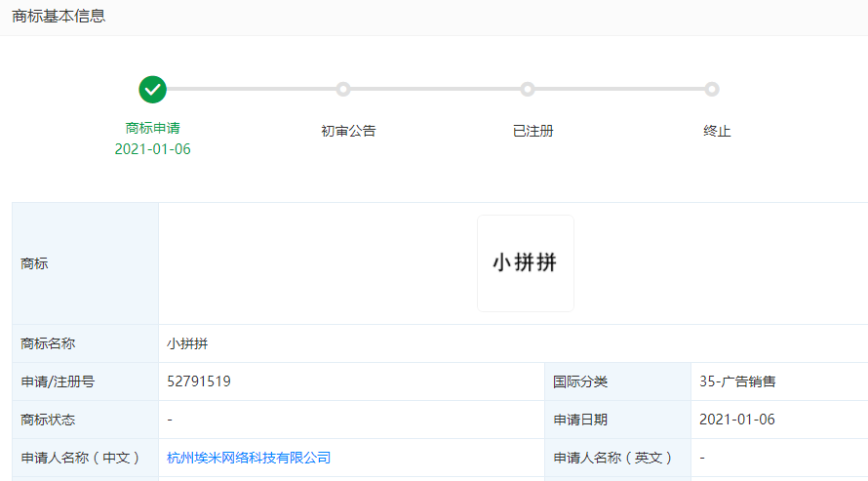Click the 35-广告销售 classification value
Image resolution: width=868 pixels, height=481 pixels.
point(737,381)
